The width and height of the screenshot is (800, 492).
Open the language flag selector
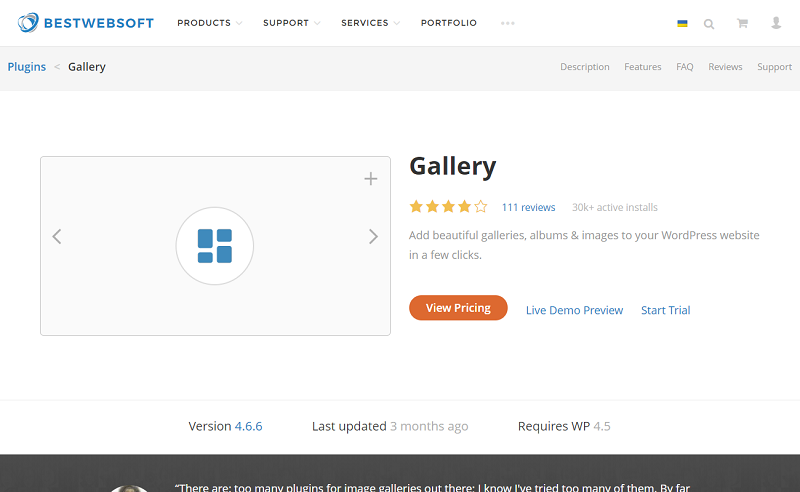point(682,23)
